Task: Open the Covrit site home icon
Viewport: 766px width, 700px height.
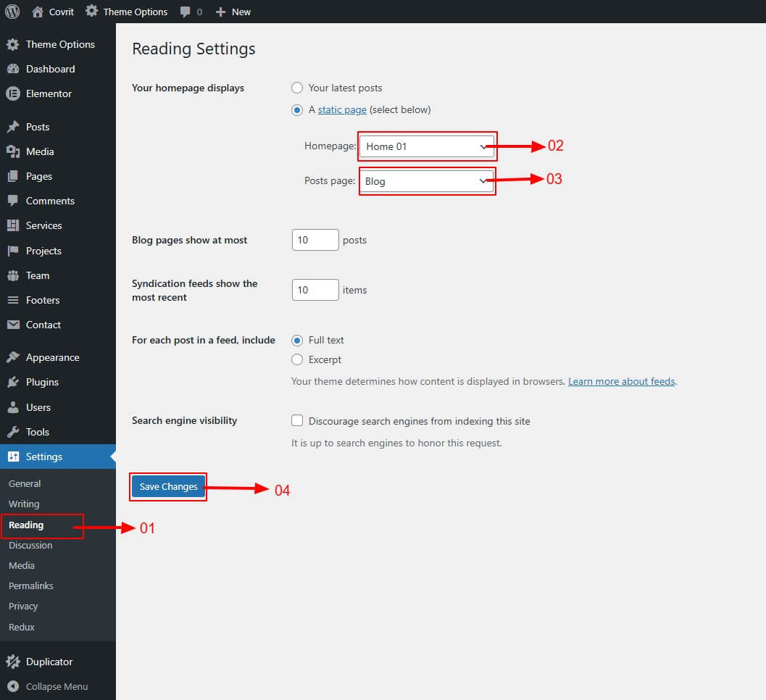Action: point(38,12)
